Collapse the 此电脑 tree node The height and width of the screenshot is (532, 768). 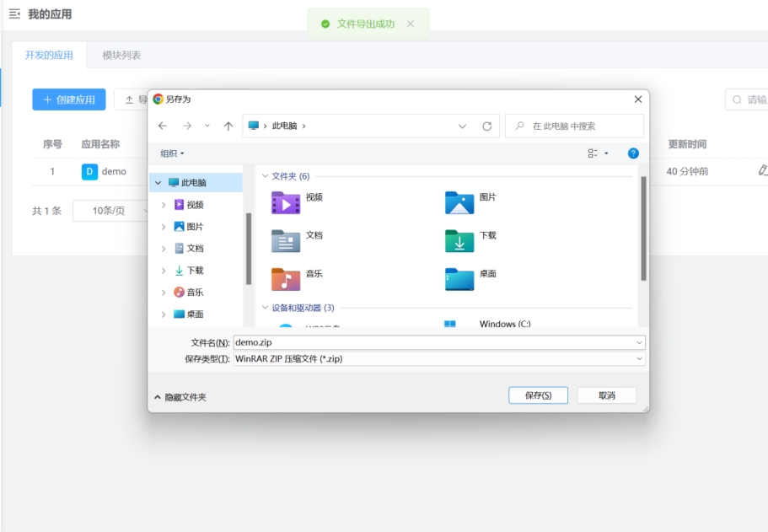158,183
